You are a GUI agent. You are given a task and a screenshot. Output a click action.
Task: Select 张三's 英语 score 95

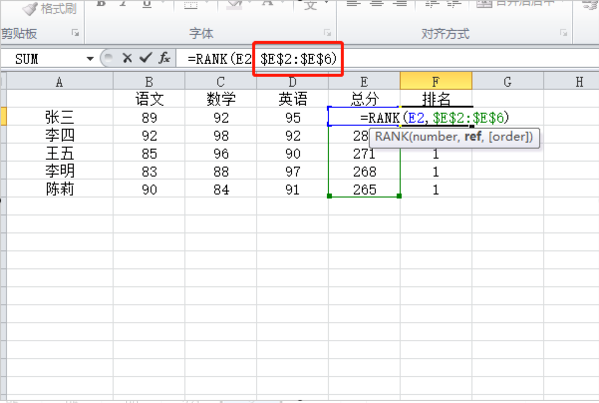tap(293, 117)
